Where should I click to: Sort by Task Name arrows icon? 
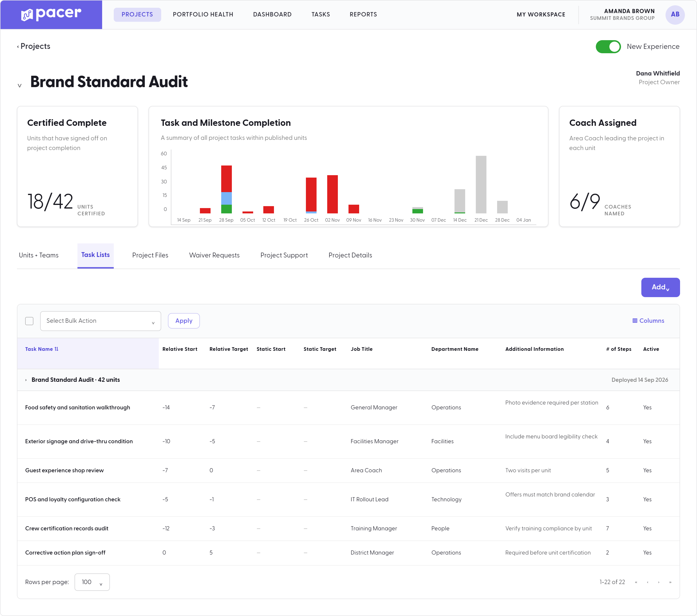point(57,349)
